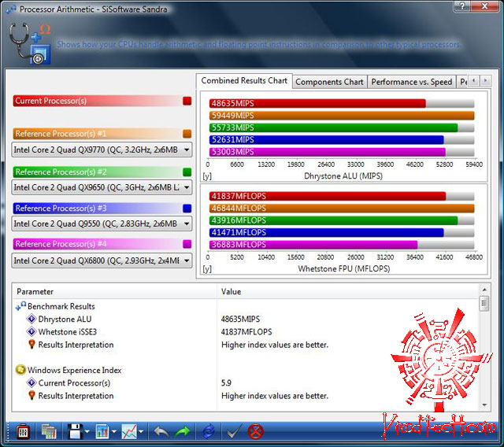Image resolution: width=504 pixels, height=447 pixels.
Task: Click the results list scrollbar down arrow
Action: (x=484, y=405)
